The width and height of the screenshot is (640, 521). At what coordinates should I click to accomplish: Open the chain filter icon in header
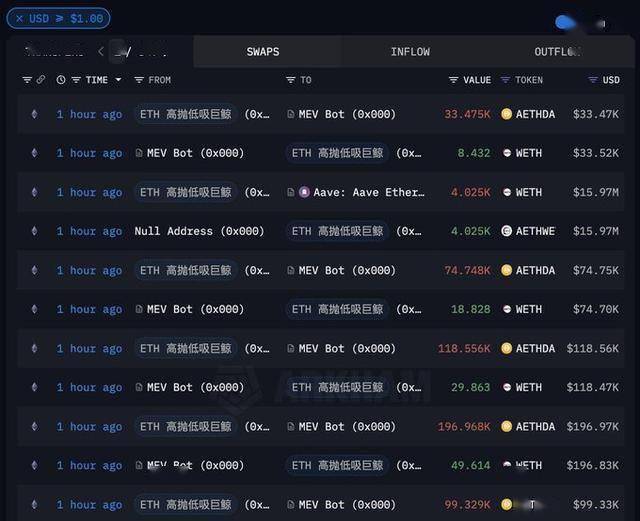(x=27, y=80)
